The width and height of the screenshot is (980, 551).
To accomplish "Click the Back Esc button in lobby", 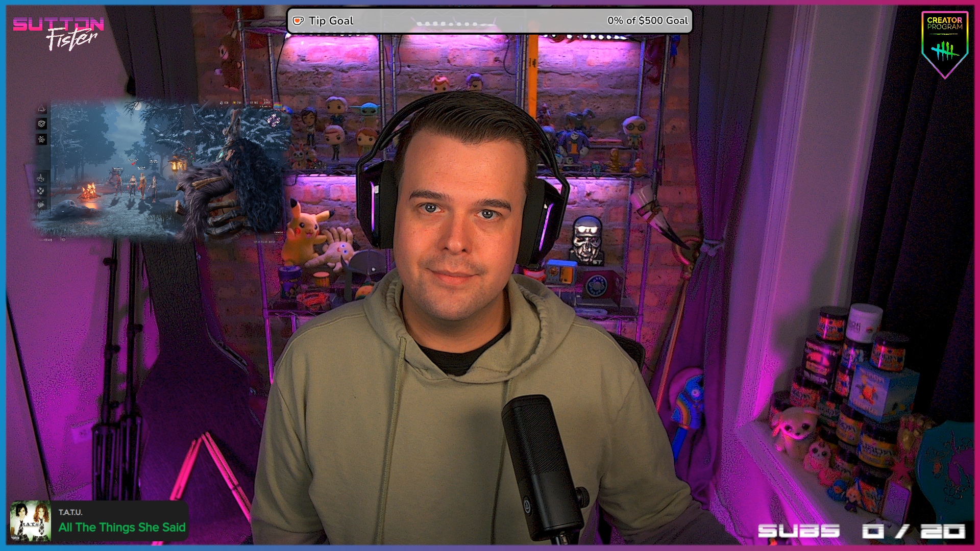I will click(45, 240).
